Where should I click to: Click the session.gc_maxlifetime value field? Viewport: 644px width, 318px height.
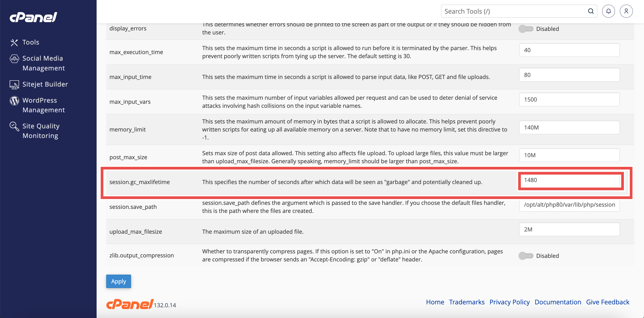pos(570,180)
